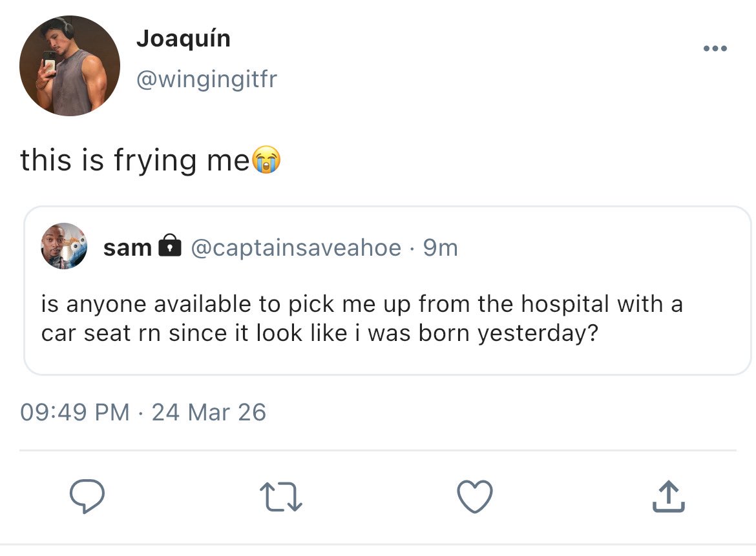Open the @wingingitfr handle
756x556 pixels.
tap(206, 80)
